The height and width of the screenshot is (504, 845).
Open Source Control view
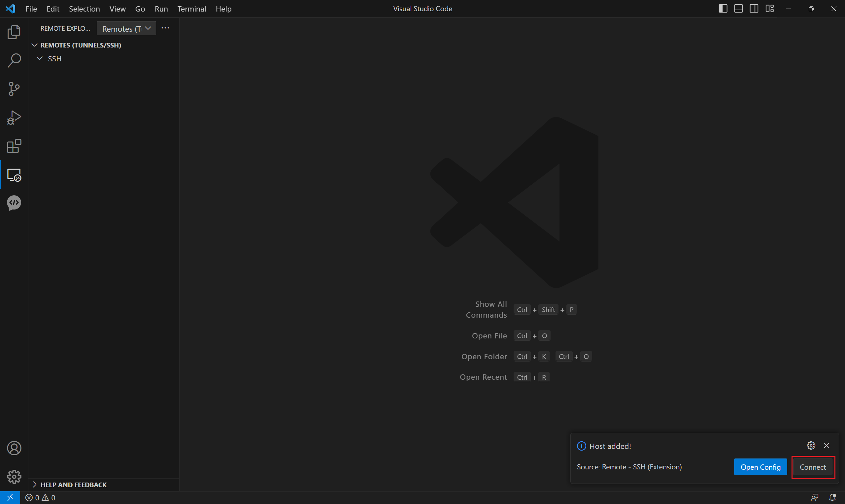coord(14,89)
